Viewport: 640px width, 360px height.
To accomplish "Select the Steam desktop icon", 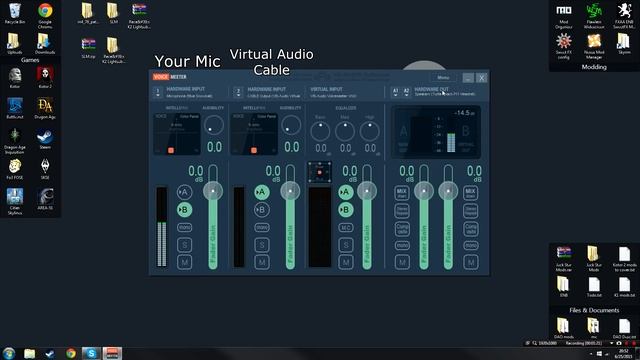I will [45, 140].
